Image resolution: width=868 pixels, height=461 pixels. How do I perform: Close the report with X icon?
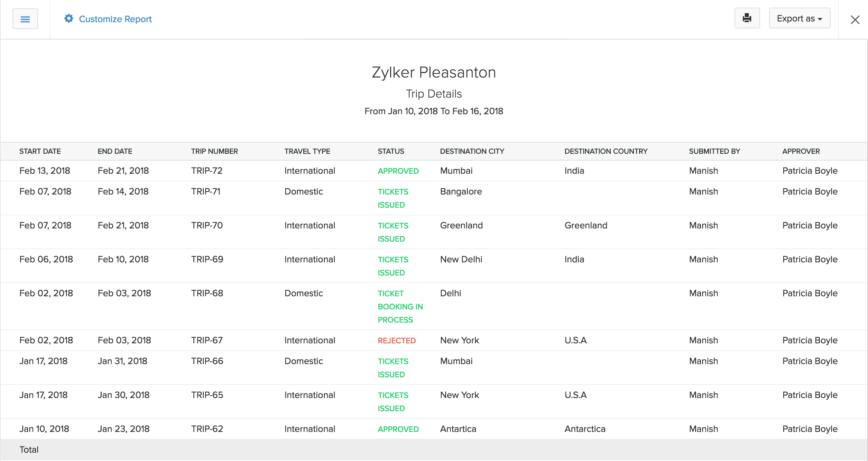[855, 20]
